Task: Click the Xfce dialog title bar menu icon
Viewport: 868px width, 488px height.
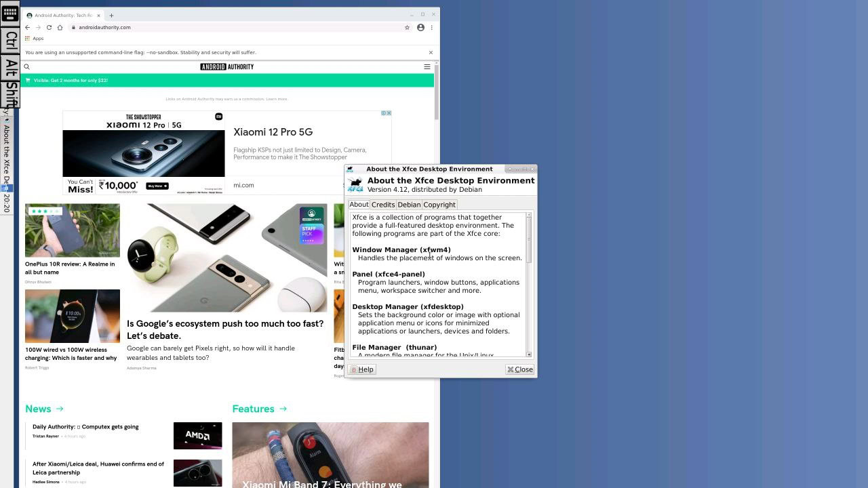Action: click(350, 169)
